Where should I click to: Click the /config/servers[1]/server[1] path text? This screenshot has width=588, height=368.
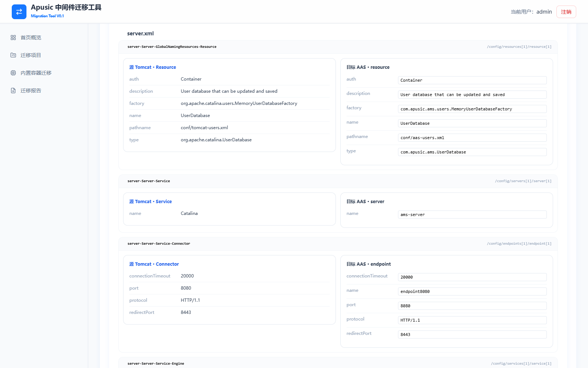(x=523, y=181)
